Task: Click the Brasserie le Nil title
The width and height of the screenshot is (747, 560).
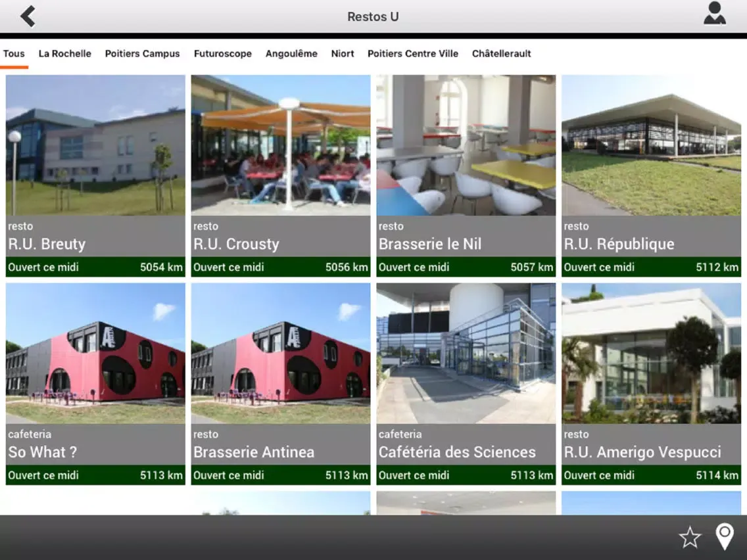Action: [x=429, y=244]
